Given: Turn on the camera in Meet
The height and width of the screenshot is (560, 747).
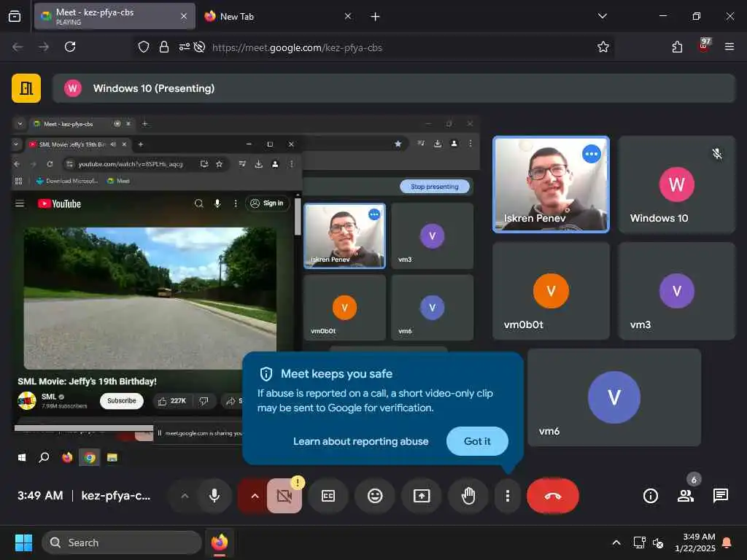Looking at the screenshot, I should (285, 496).
